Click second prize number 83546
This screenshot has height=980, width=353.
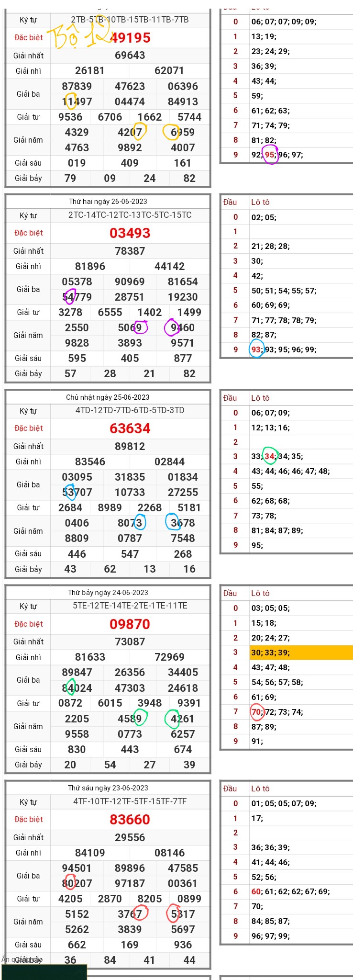tap(90, 462)
